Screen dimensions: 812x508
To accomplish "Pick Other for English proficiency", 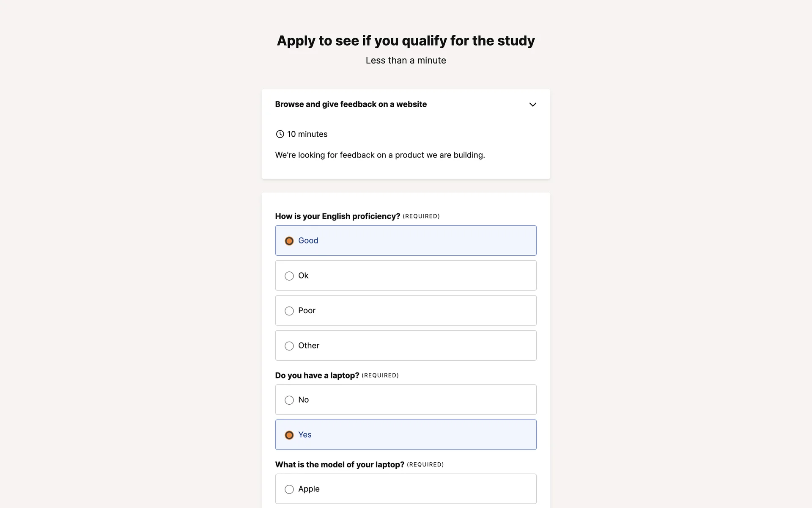I will click(x=289, y=346).
